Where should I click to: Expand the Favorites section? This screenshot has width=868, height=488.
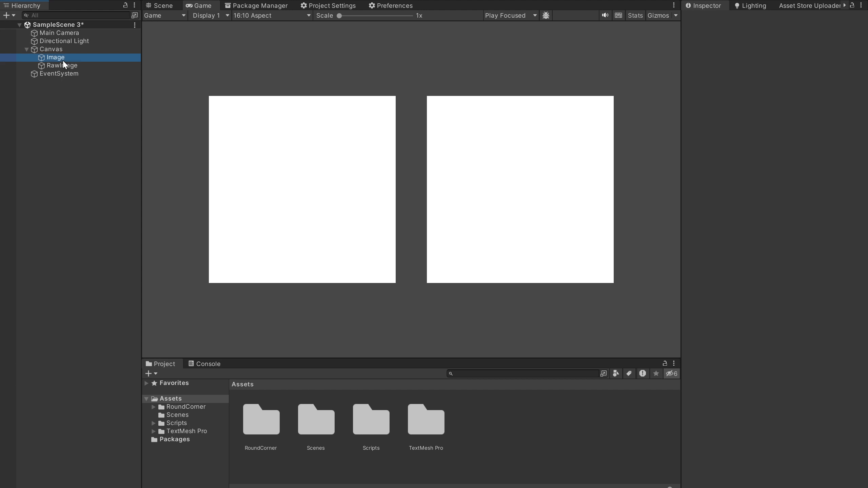[x=146, y=383]
